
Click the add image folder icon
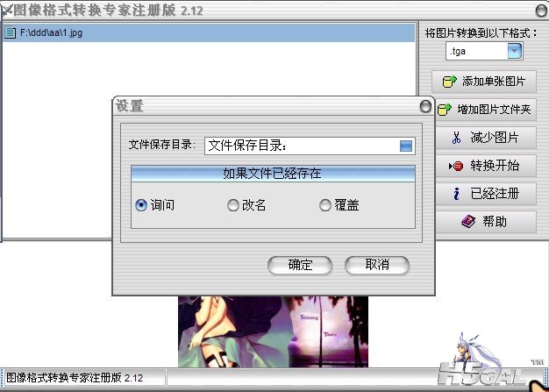pyautogui.click(x=444, y=110)
